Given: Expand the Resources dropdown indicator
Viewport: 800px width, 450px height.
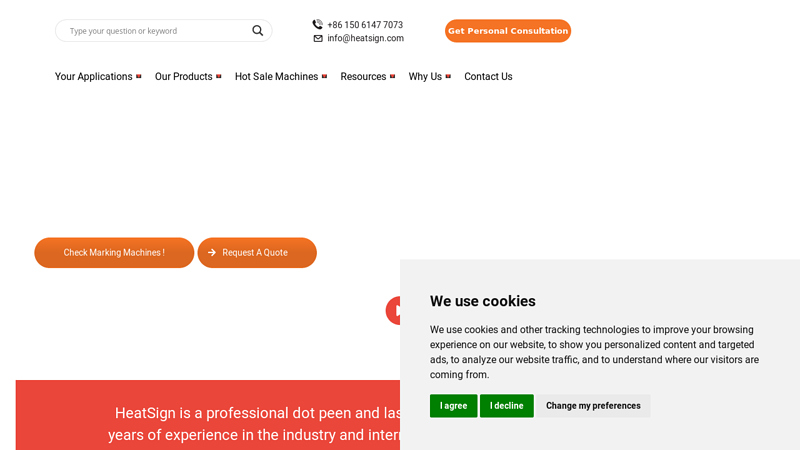Looking at the screenshot, I should pyautogui.click(x=392, y=77).
